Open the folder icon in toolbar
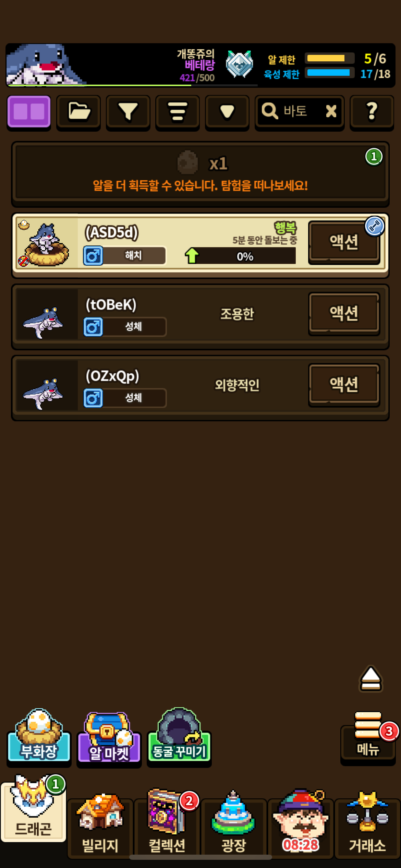 point(78,112)
